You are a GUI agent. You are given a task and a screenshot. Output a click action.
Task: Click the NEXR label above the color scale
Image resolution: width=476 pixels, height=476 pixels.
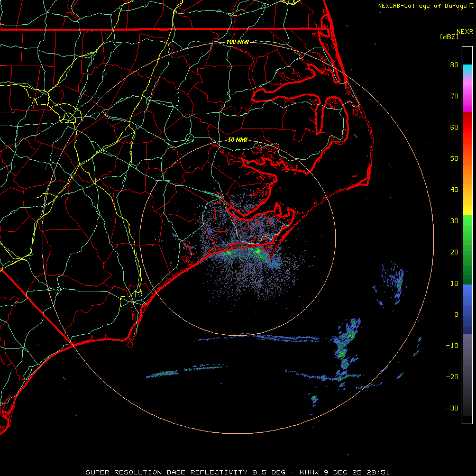tap(465, 32)
